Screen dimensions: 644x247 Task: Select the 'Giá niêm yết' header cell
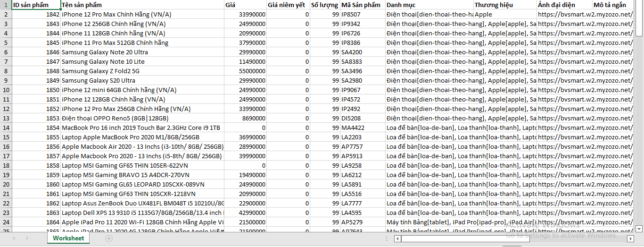[288, 5]
